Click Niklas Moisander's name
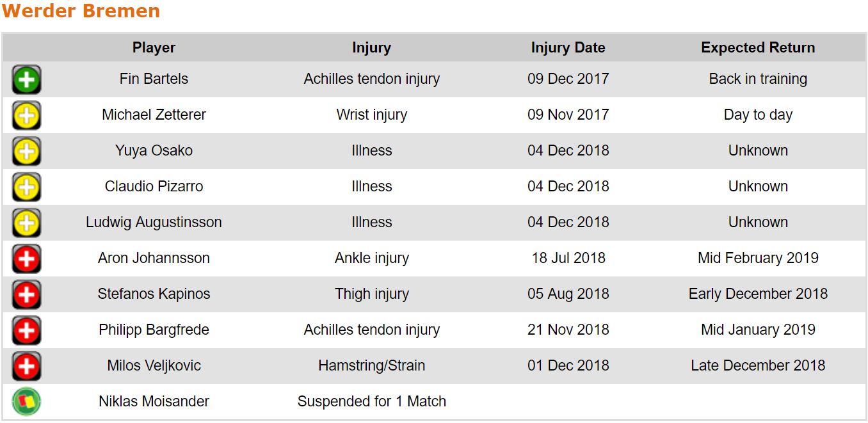Screen dimensions: 868x423 pos(154,402)
